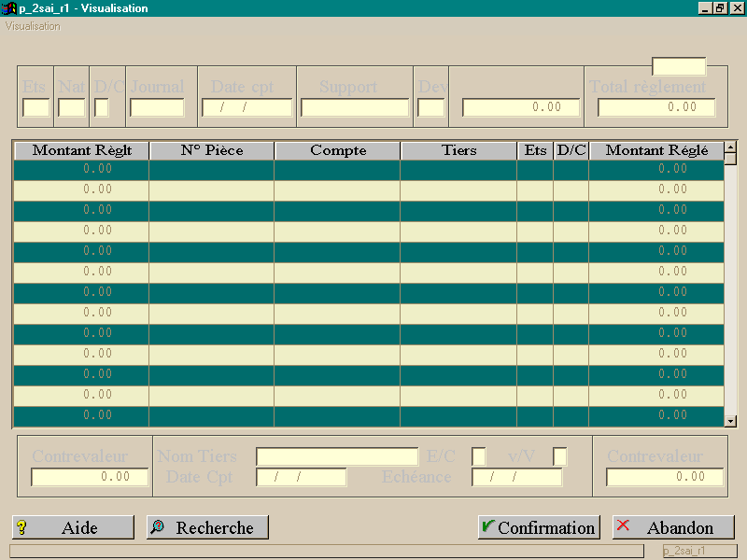This screenshot has height=560, width=747.
Task: Select the Montant Règlt column header
Action: [x=82, y=150]
